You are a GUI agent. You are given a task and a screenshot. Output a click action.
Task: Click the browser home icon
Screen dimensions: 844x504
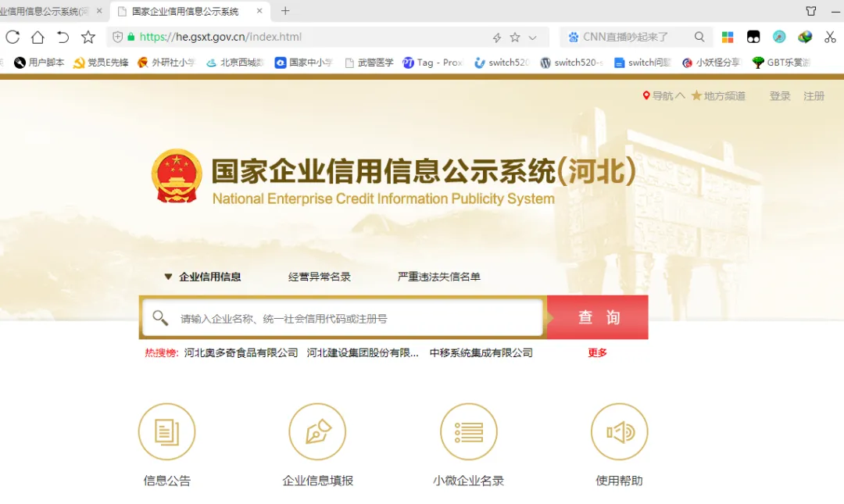point(36,36)
